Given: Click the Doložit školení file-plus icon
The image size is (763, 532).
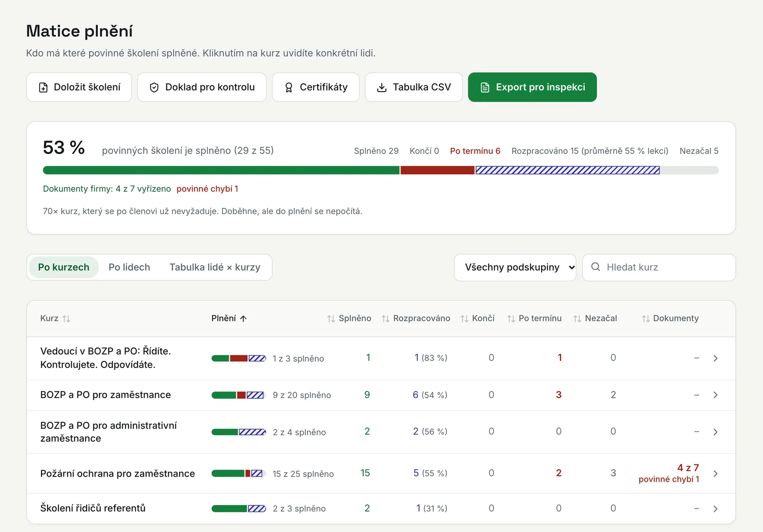Looking at the screenshot, I should click(x=43, y=88).
